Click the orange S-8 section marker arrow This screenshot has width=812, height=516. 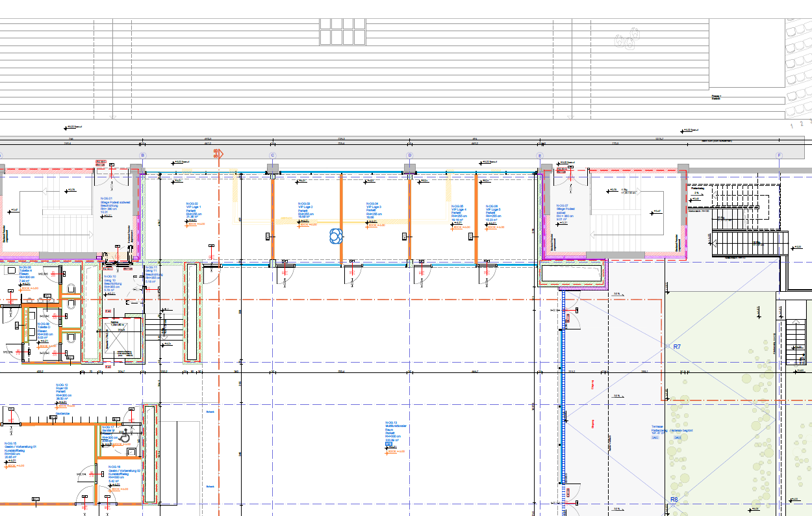218,155
